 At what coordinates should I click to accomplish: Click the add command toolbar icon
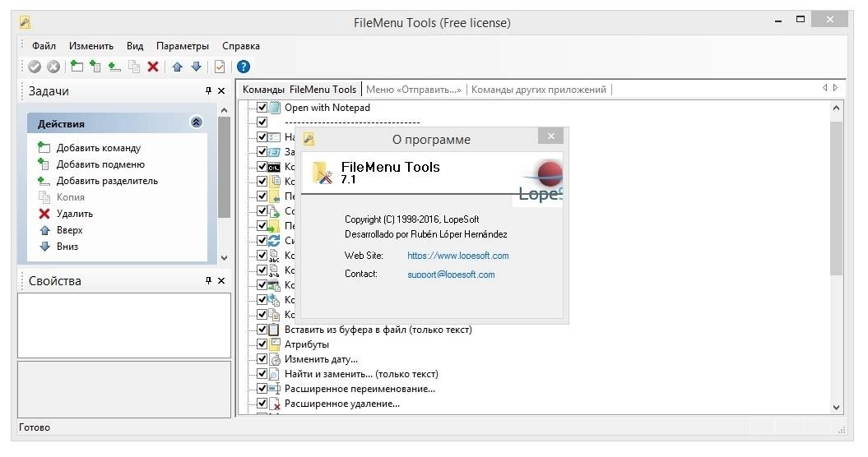77,67
